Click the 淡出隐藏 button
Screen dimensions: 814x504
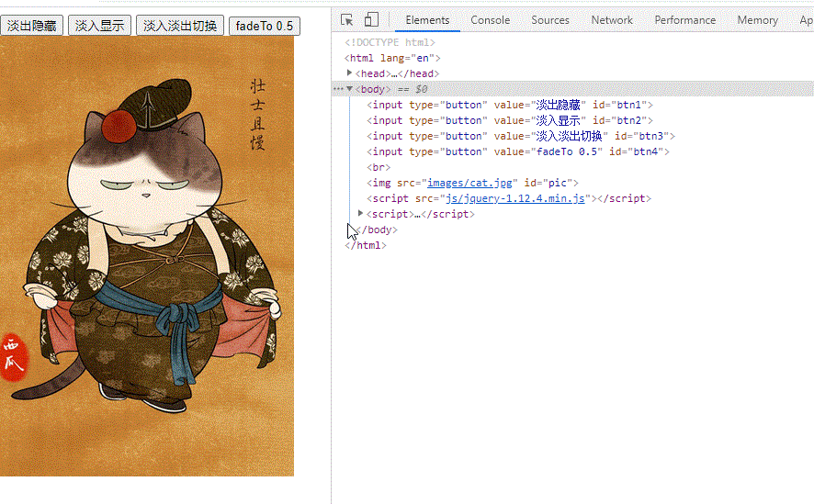(31, 26)
